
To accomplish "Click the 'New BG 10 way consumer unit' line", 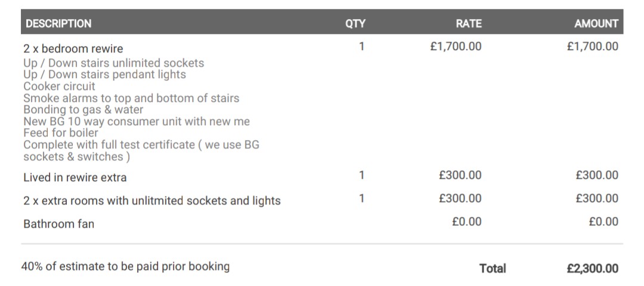I will [x=137, y=122].
